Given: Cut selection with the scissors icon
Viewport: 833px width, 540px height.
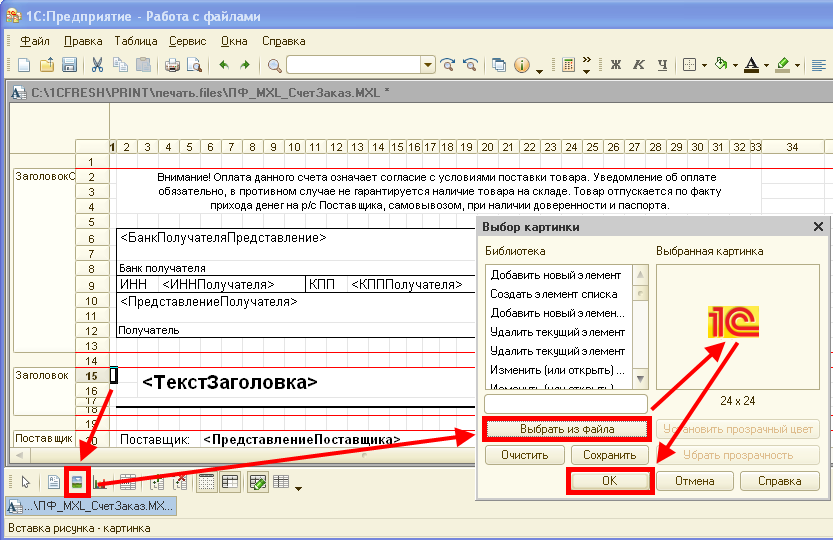Looking at the screenshot, I should [97, 65].
